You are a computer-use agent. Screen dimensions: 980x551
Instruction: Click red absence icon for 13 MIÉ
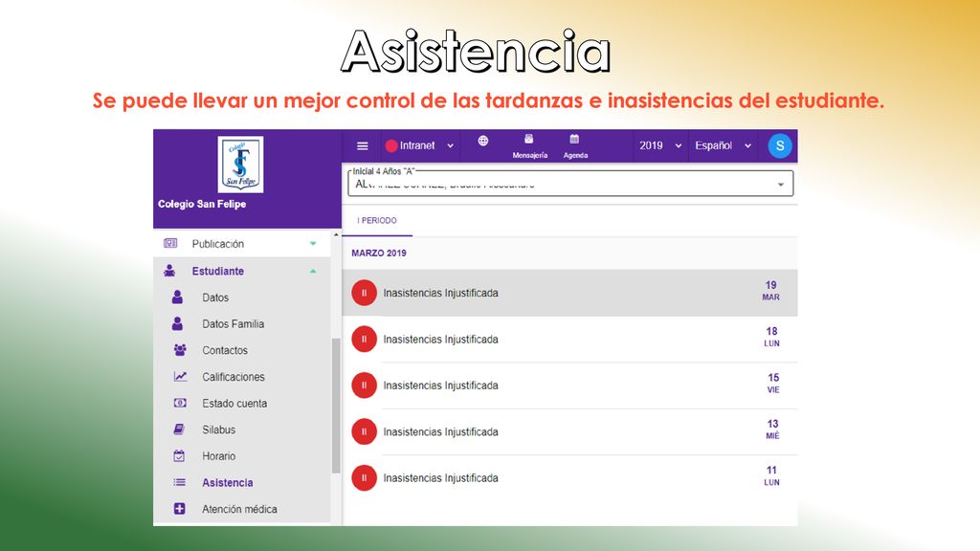(364, 431)
